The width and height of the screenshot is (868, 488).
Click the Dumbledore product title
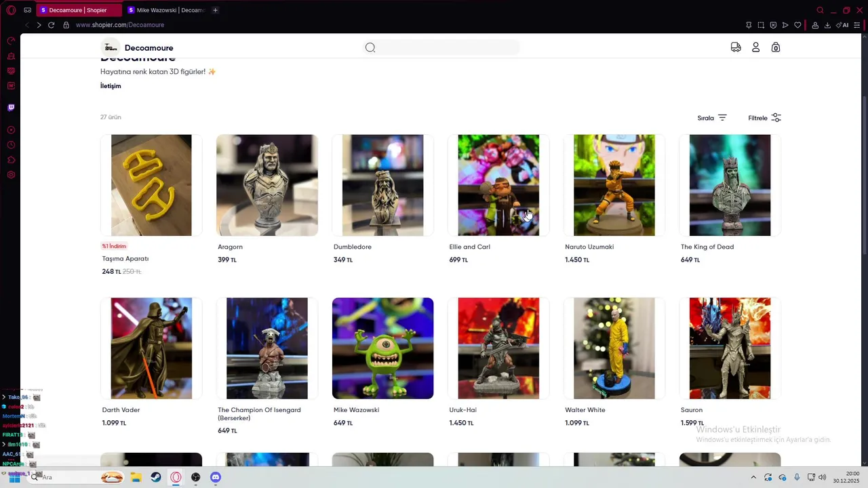[x=353, y=247]
